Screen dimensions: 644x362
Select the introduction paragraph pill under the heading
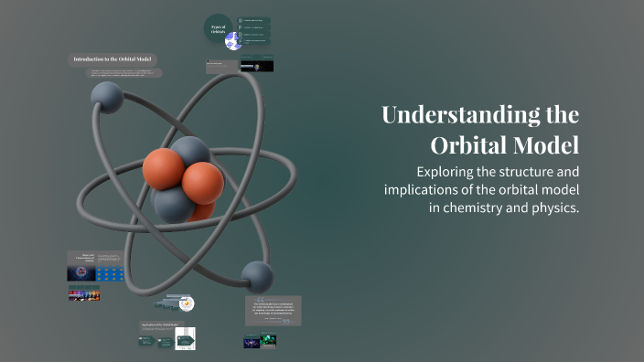tap(124, 72)
